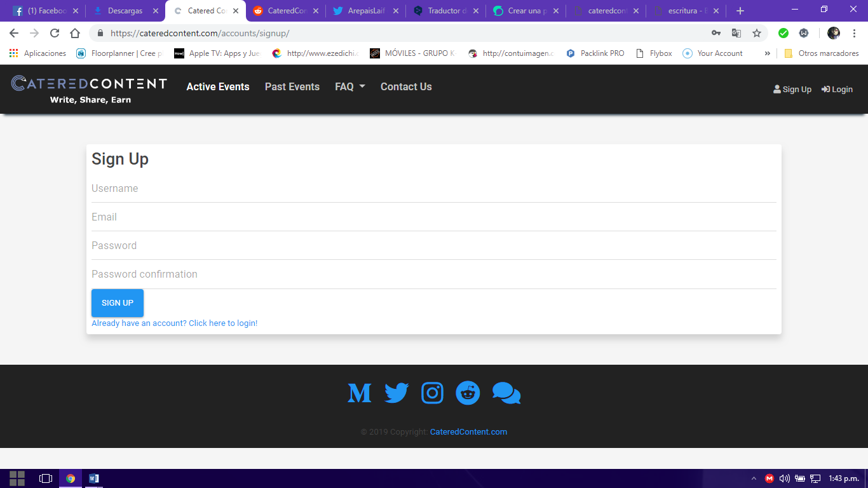This screenshot has width=868, height=488.
Task: Click the browser profile avatar
Action: point(834,33)
